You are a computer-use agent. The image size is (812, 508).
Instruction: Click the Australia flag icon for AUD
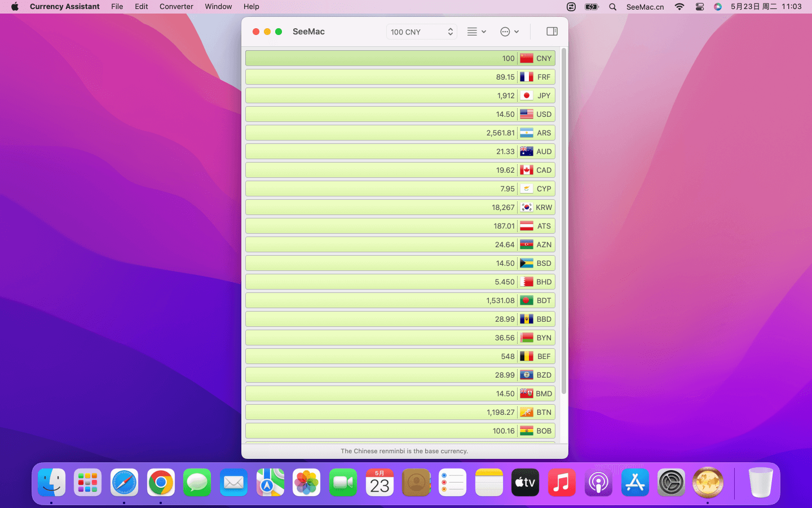coord(527,151)
